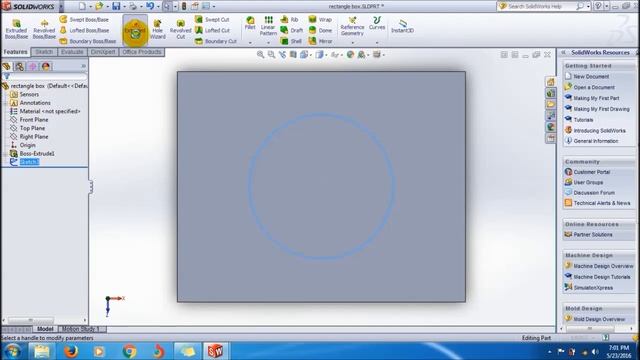Open the Linear Pattern dropdown arrow
640x360 pixels.
click(x=268, y=42)
